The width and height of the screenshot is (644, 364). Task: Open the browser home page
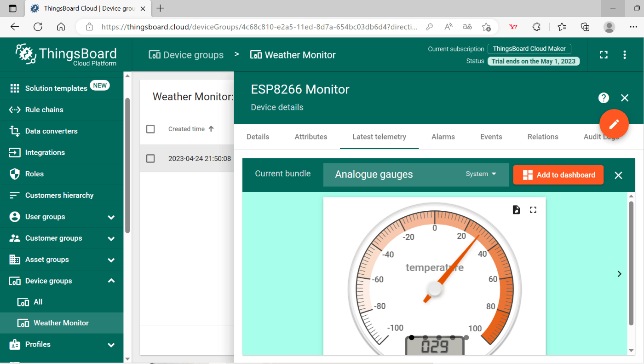(61, 27)
